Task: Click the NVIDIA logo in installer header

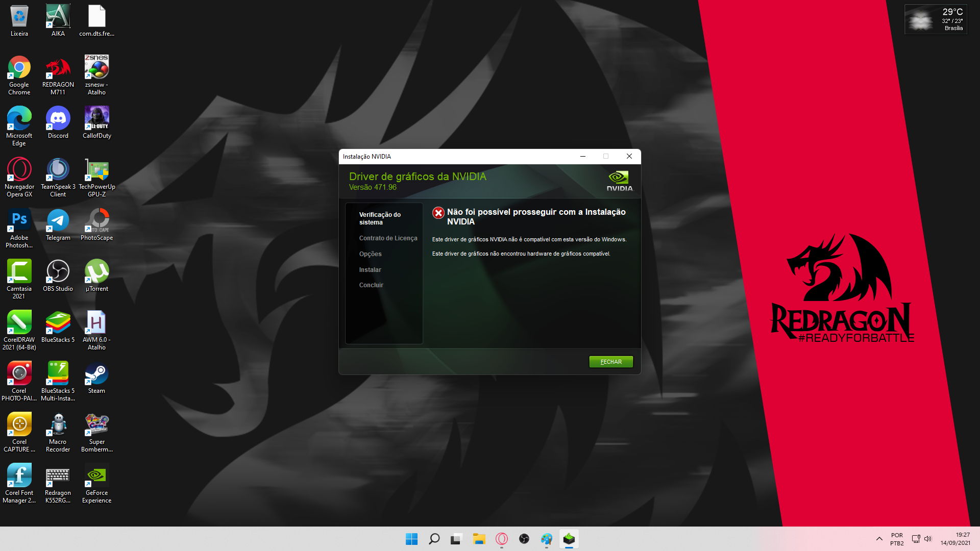Action: tap(619, 181)
